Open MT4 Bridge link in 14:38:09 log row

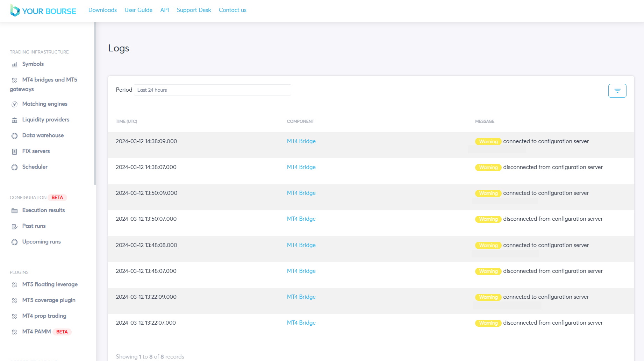(301, 141)
